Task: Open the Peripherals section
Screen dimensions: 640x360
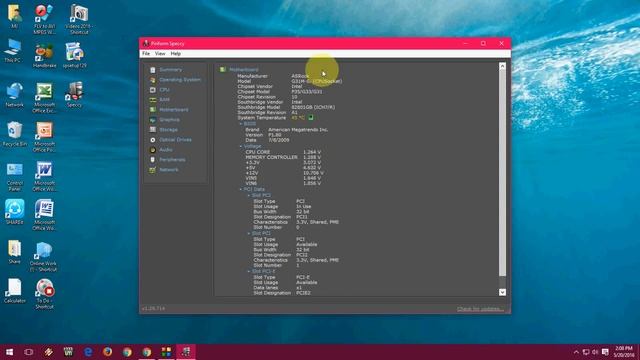Action: (x=172, y=160)
